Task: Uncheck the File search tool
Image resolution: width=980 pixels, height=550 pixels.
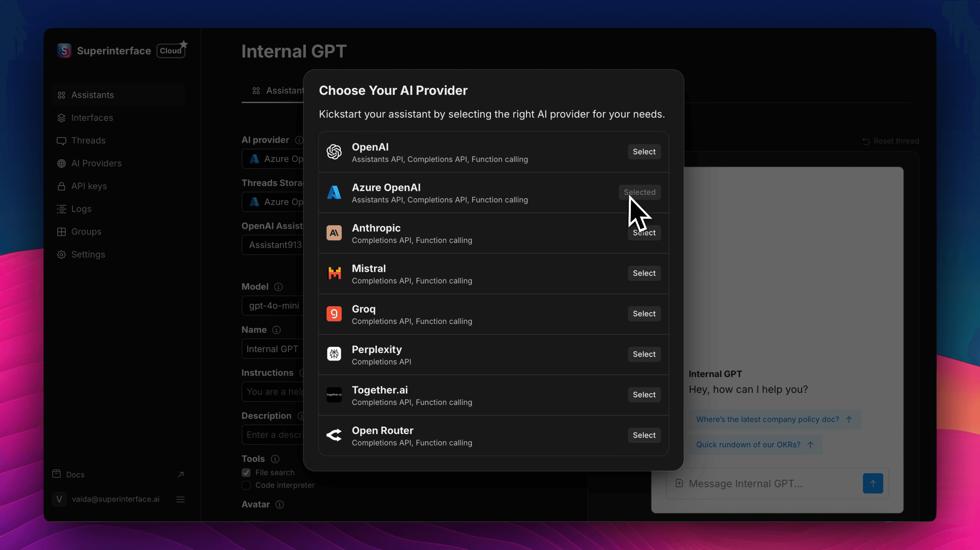Action: coord(246,472)
